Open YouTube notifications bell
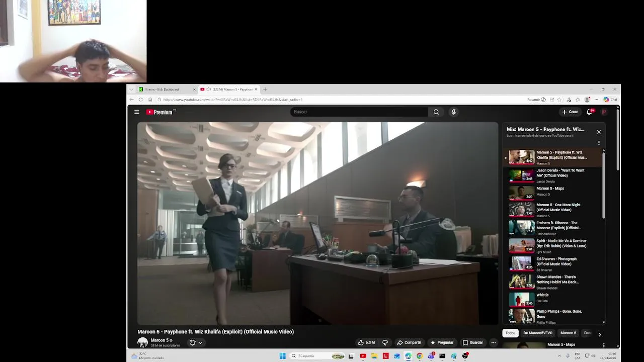Screen dimensions: 644x362 click(590, 112)
